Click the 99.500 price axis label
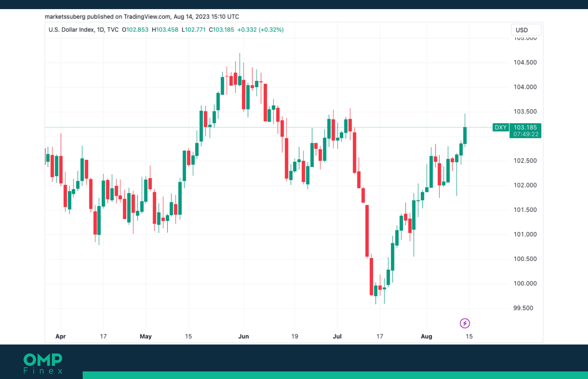Image resolution: width=588 pixels, height=379 pixels. tap(523, 308)
